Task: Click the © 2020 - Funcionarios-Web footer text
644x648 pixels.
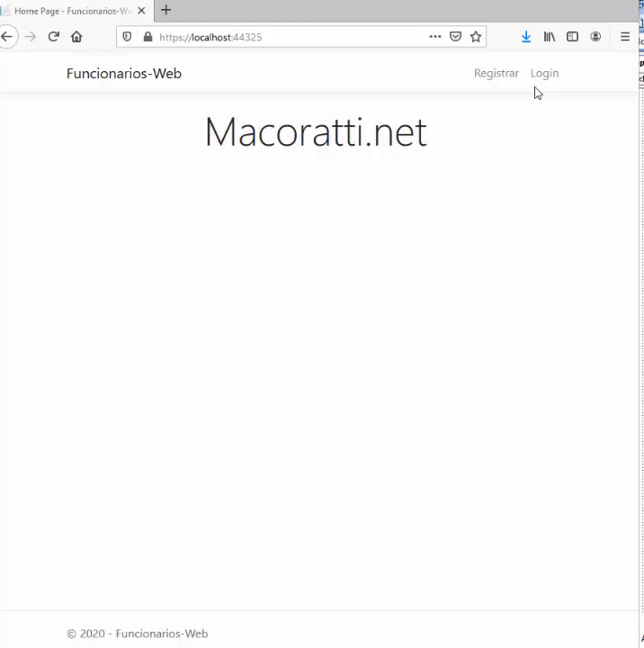Action: pos(137,634)
